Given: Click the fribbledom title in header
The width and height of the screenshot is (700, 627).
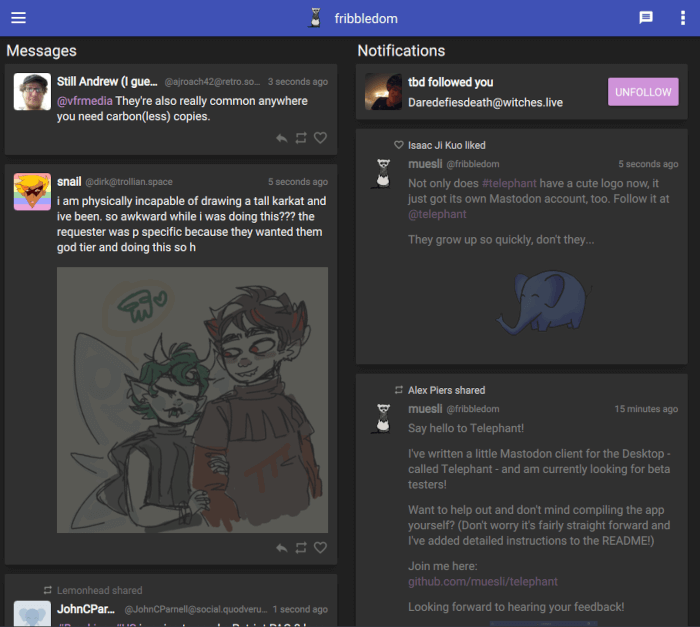Looking at the screenshot, I should [x=366, y=19].
